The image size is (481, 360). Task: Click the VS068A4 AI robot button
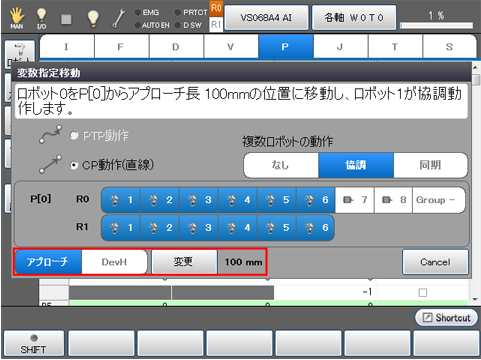266,17
